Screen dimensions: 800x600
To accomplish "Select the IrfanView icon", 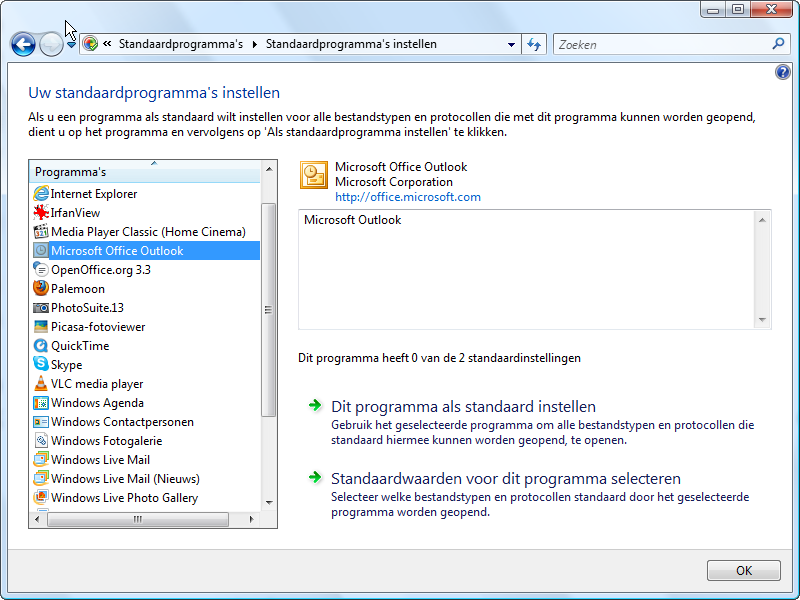I will click(41, 213).
